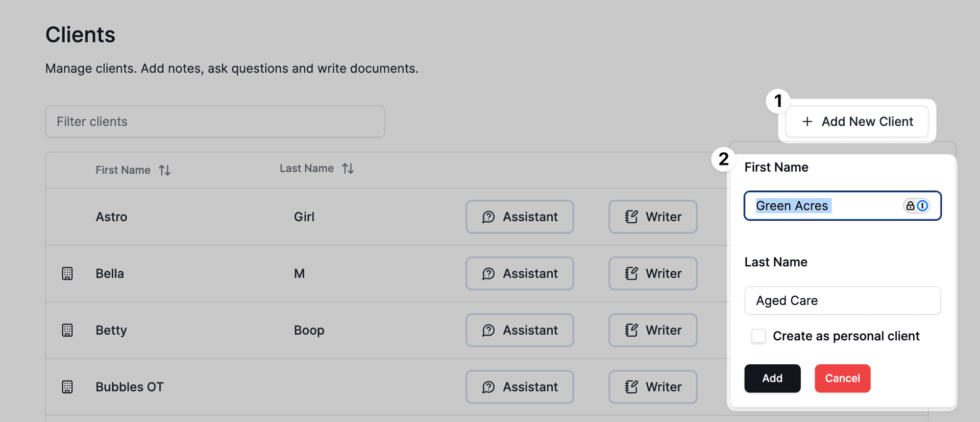The image size is (980, 422).
Task: Open Writer for Astro Girl
Action: [653, 217]
